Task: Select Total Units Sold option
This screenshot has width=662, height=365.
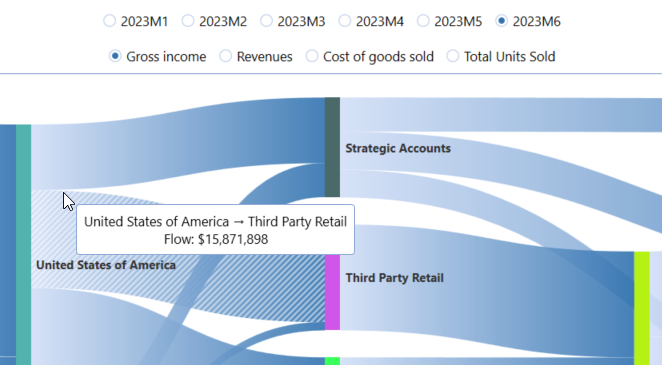Action: coord(453,56)
